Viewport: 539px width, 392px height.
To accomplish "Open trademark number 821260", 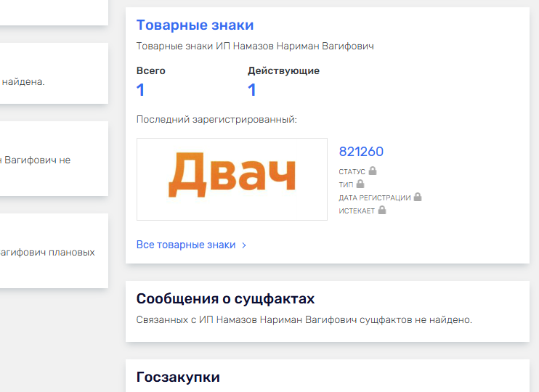I will pyautogui.click(x=361, y=152).
